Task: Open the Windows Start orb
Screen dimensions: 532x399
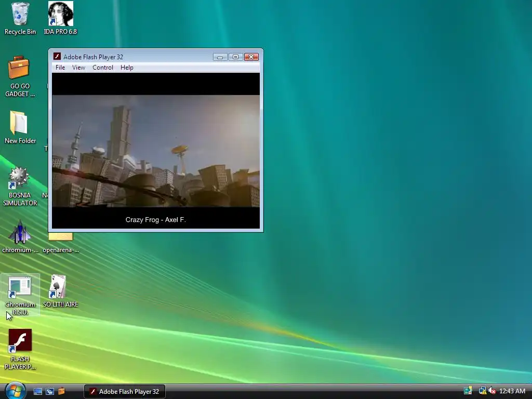Action: (x=15, y=391)
